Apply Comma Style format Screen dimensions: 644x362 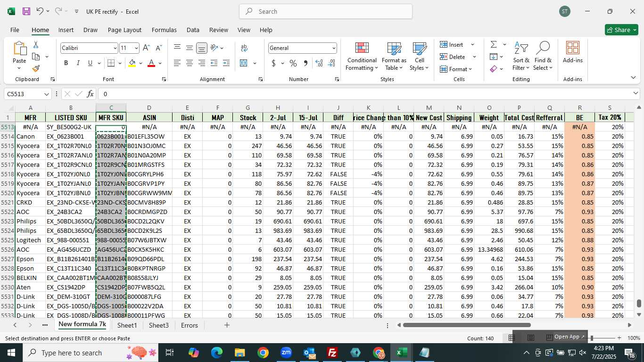[305, 63]
